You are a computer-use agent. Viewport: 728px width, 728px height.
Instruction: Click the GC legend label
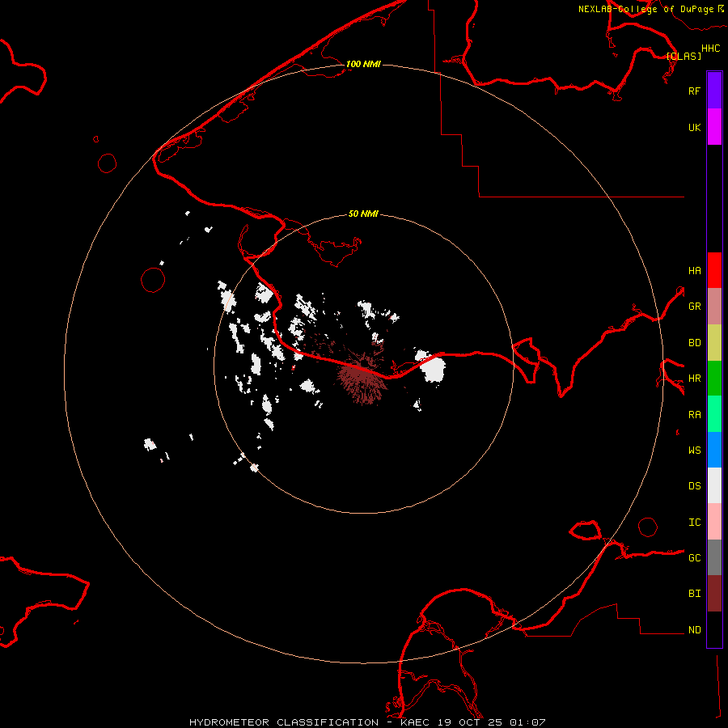point(694,557)
